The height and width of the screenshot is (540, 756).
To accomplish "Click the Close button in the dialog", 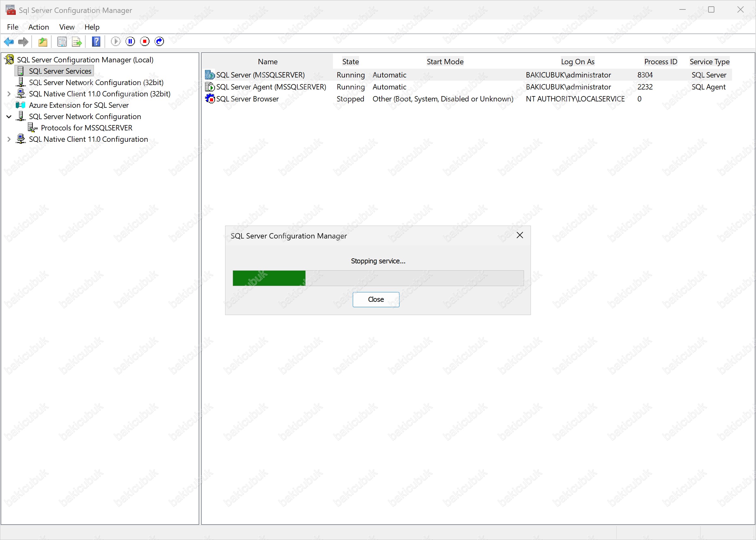I will 376,299.
